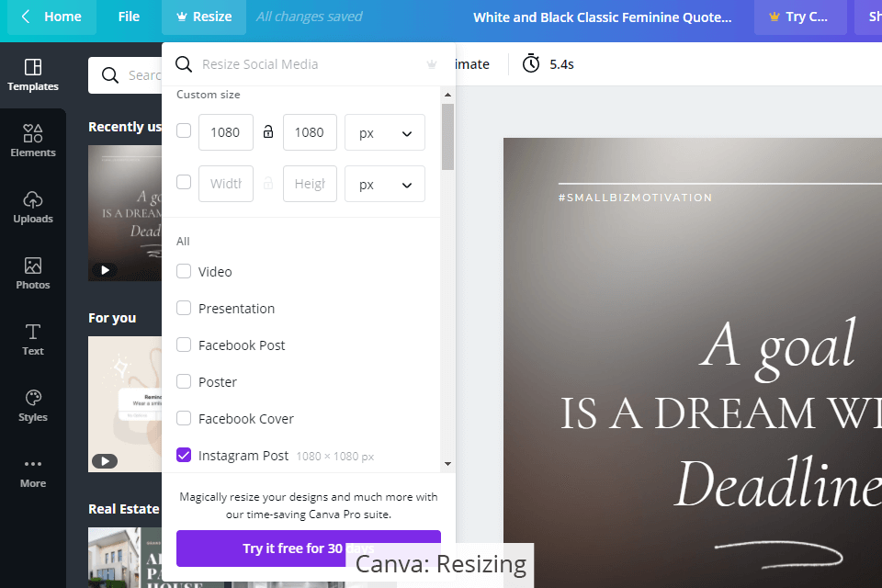Click the search magnifier in resize panel
882x588 pixels.
point(184,64)
